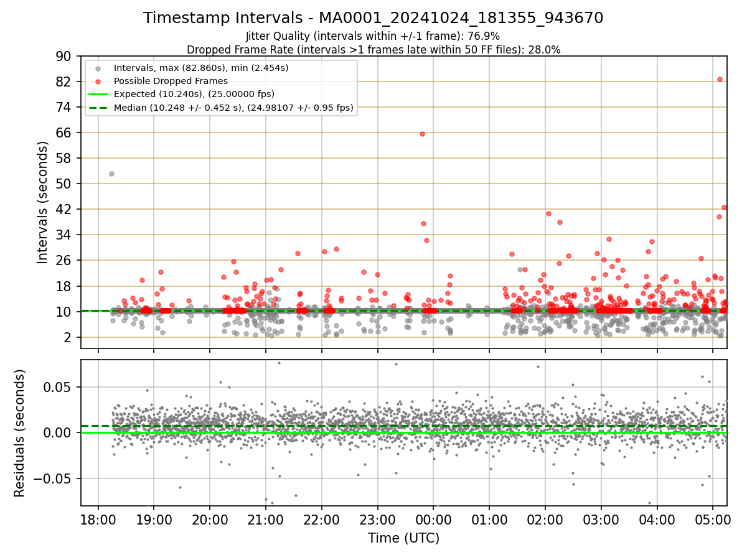Screen dimensions: 747x560
Task: Click the dashed green line sample in legend
Action: (x=98, y=108)
